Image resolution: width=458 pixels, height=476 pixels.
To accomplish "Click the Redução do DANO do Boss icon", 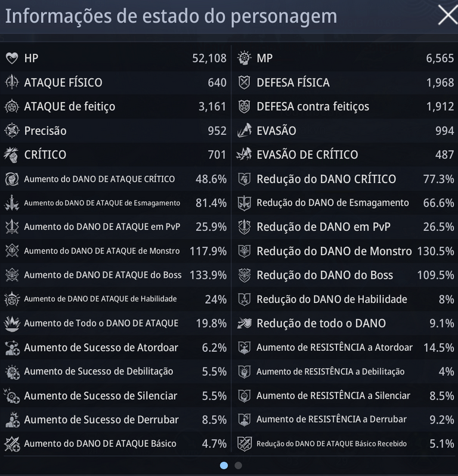I will 245,275.
